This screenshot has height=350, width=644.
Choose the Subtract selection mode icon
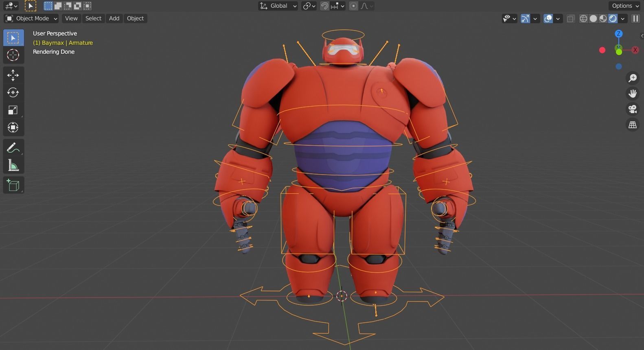[x=68, y=6]
